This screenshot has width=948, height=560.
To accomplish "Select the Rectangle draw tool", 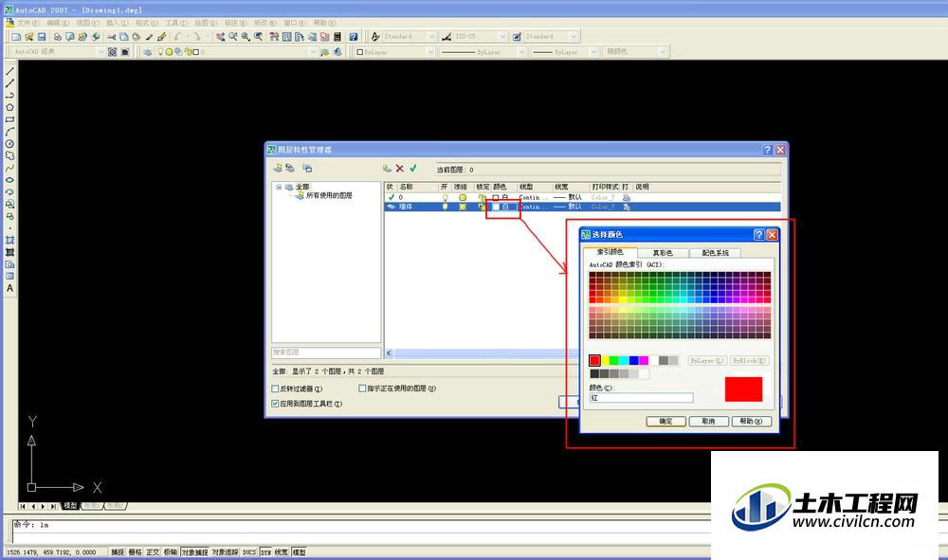I will pos(9,119).
